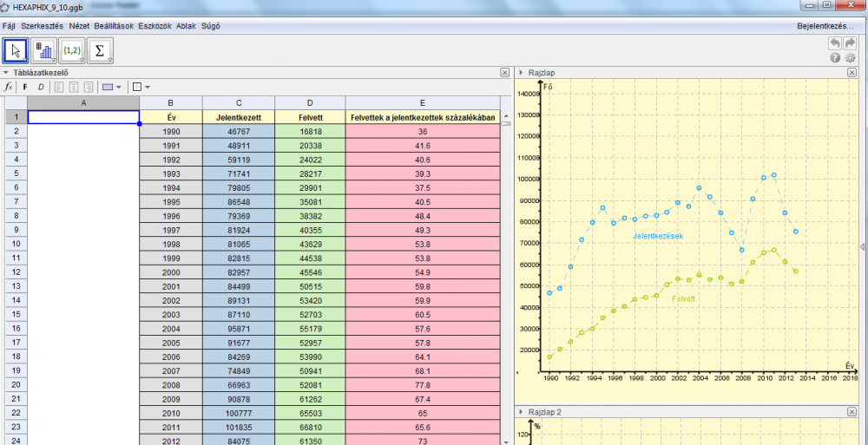This screenshot has width=868, height=445.
Task: Select the One Variable Analysis chart tool
Action: point(43,51)
